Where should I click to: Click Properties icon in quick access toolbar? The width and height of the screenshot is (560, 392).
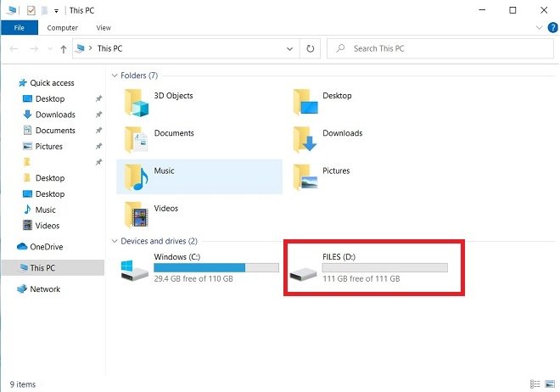[x=31, y=10]
